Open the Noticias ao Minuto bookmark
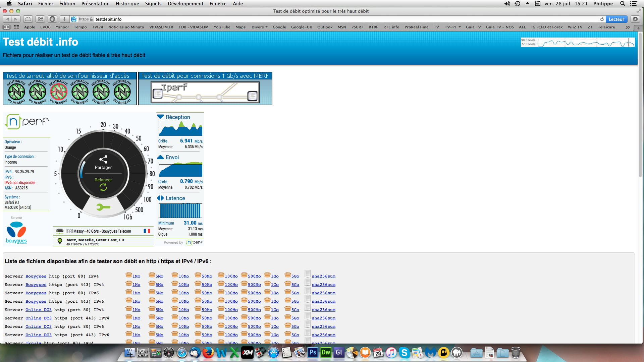The image size is (644, 362). [126, 27]
